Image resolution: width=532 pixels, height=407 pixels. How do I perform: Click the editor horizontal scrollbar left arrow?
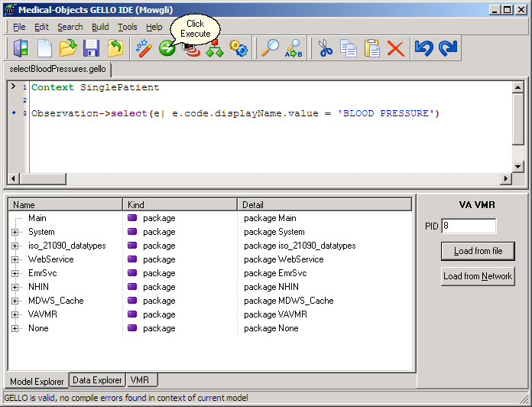click(x=14, y=178)
